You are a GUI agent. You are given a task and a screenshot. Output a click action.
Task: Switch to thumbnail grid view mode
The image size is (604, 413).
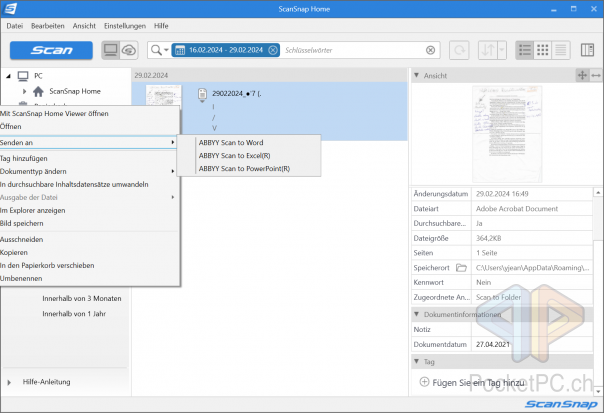coord(543,50)
